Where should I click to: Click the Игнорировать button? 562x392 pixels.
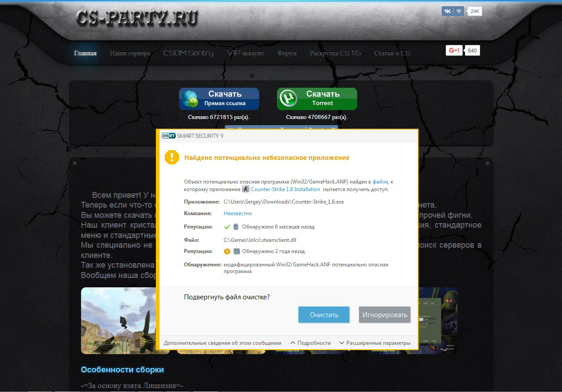point(384,314)
